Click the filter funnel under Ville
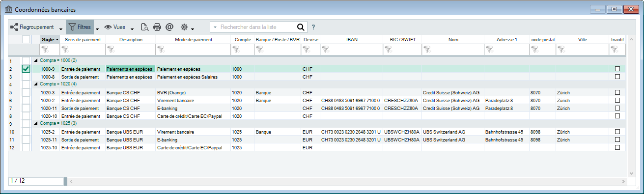The width and height of the screenshot is (644, 194). [561, 49]
